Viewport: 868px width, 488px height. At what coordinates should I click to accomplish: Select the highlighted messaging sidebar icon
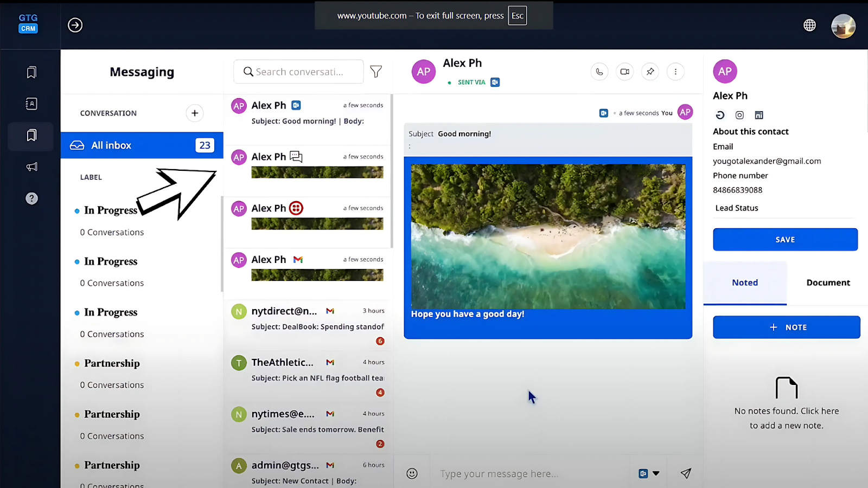point(31,136)
